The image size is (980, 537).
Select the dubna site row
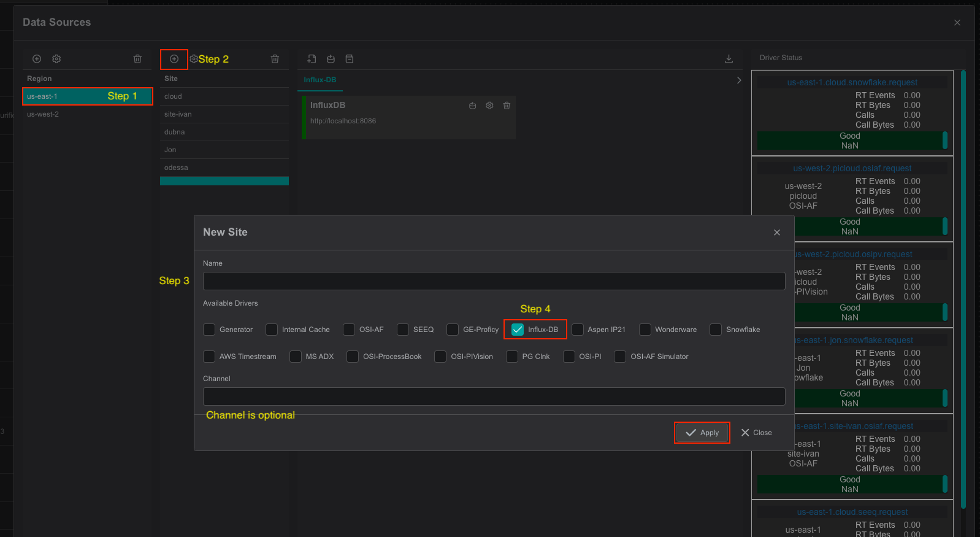pyautogui.click(x=224, y=132)
